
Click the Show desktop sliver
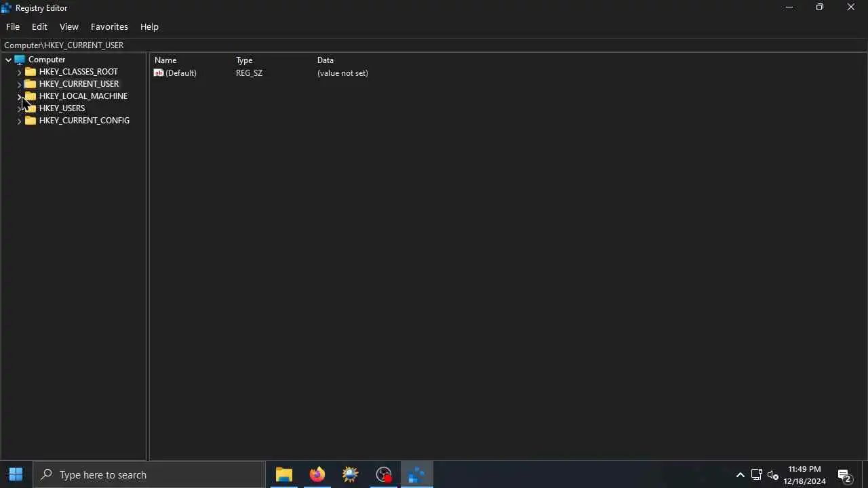click(x=865, y=474)
